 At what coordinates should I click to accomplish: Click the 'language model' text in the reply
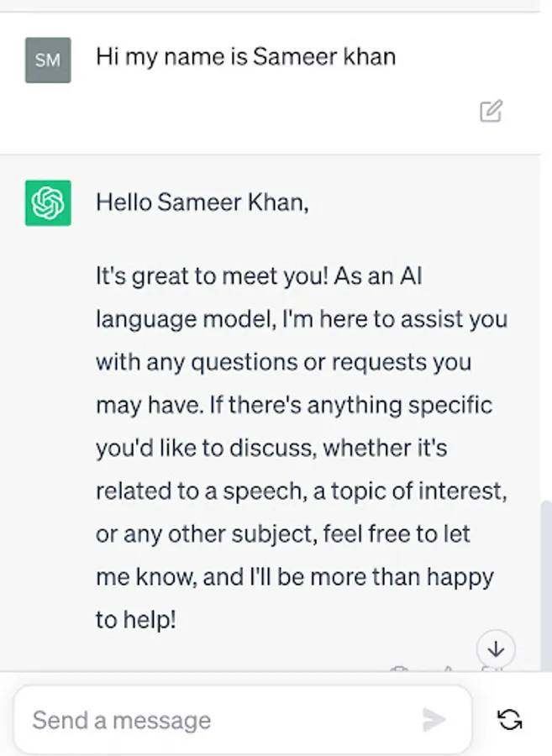(x=171, y=320)
